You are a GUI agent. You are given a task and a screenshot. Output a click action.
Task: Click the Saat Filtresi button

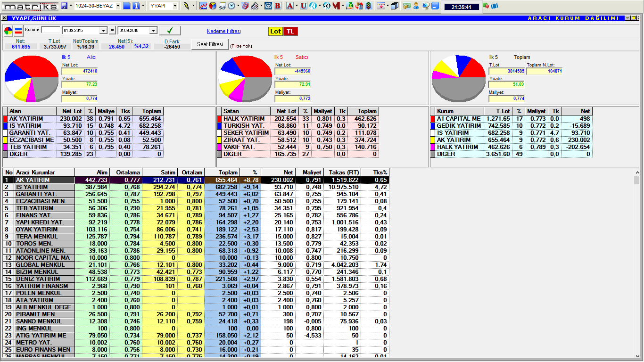point(210,44)
